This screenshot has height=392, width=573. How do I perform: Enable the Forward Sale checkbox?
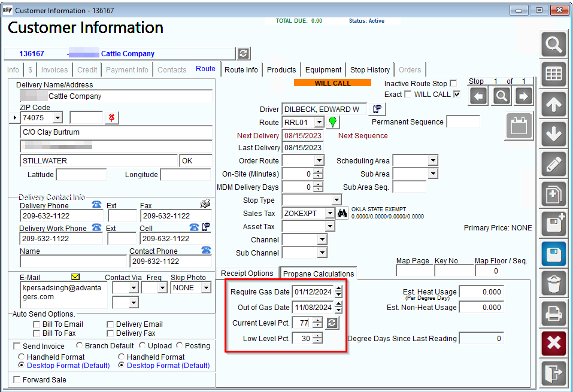coord(17,379)
